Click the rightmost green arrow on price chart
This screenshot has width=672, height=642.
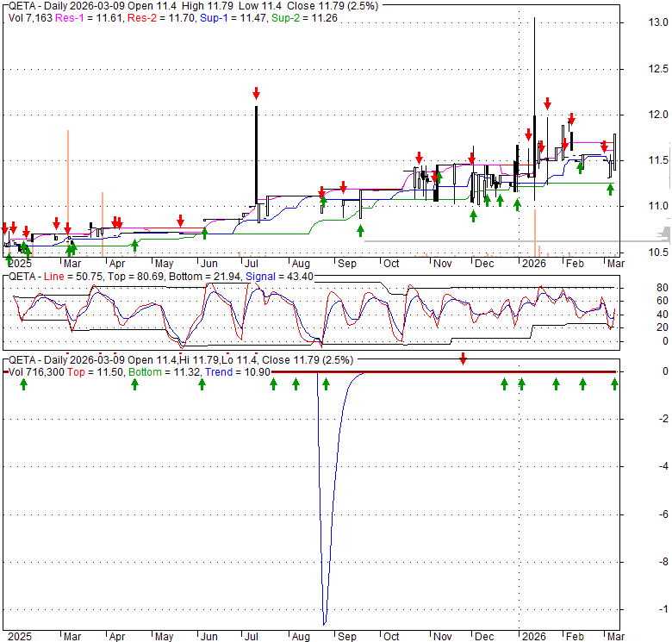coord(610,189)
